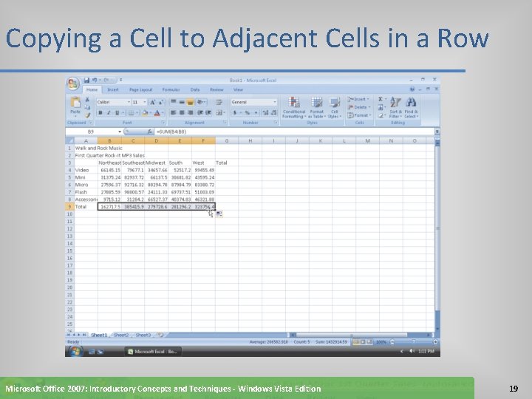532x399 pixels.
Task: Undo the last action in Quick Access Toolbar
Action: [x=95, y=80]
